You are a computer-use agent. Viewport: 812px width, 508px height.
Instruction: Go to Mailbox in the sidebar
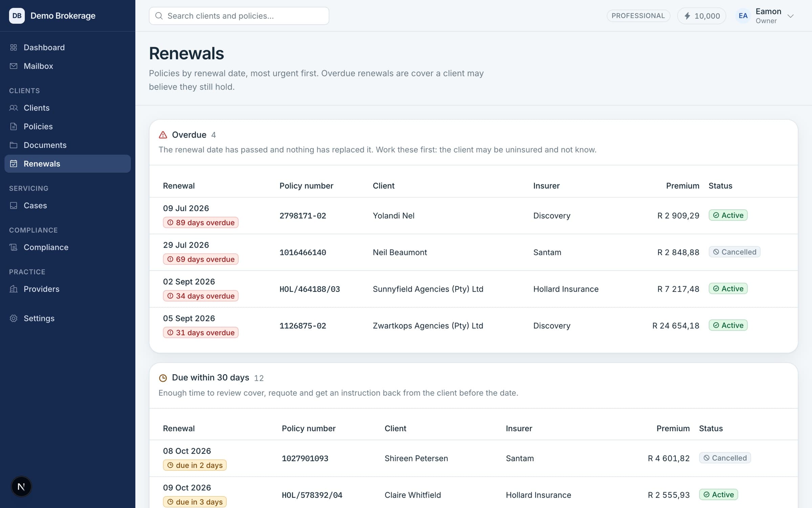pos(68,66)
